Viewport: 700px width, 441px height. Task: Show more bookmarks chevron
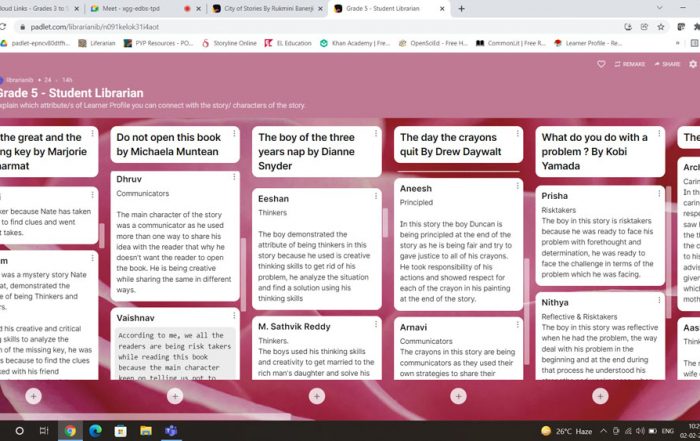pos(677,43)
